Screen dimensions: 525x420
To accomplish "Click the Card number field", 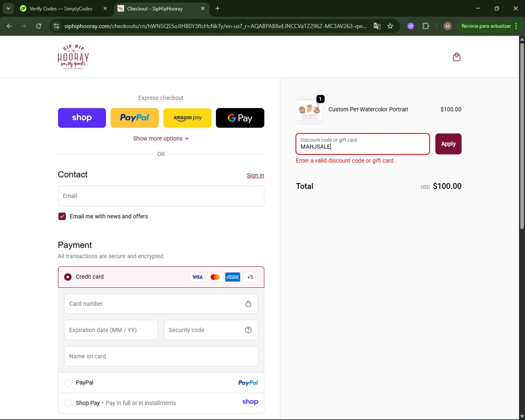I will [161, 304].
